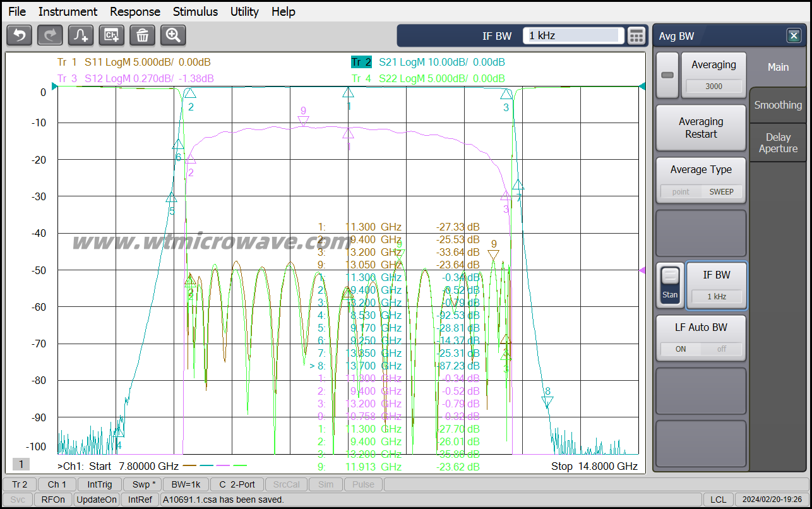This screenshot has height=509, width=812.
Task: Select the Tr 2 status button
Action: tap(20, 484)
